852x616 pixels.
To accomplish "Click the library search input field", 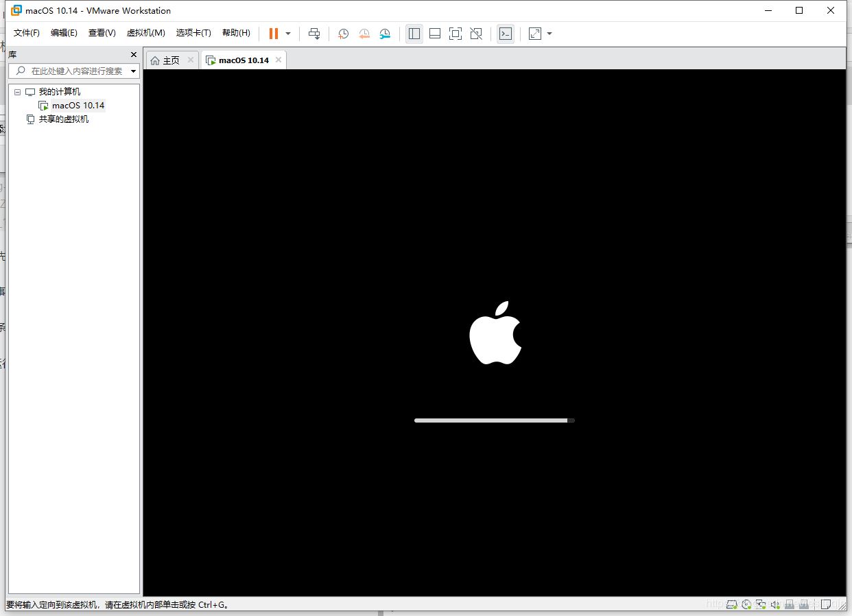I will pos(75,71).
